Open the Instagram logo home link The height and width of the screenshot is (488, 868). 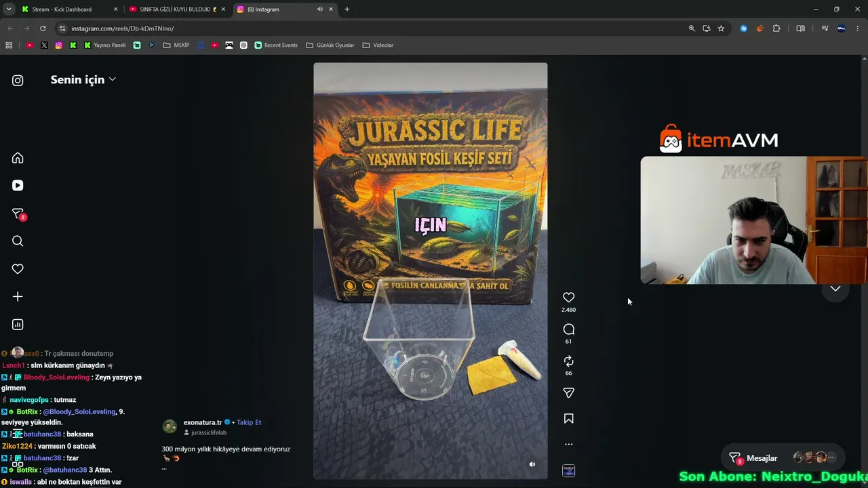[18, 80]
